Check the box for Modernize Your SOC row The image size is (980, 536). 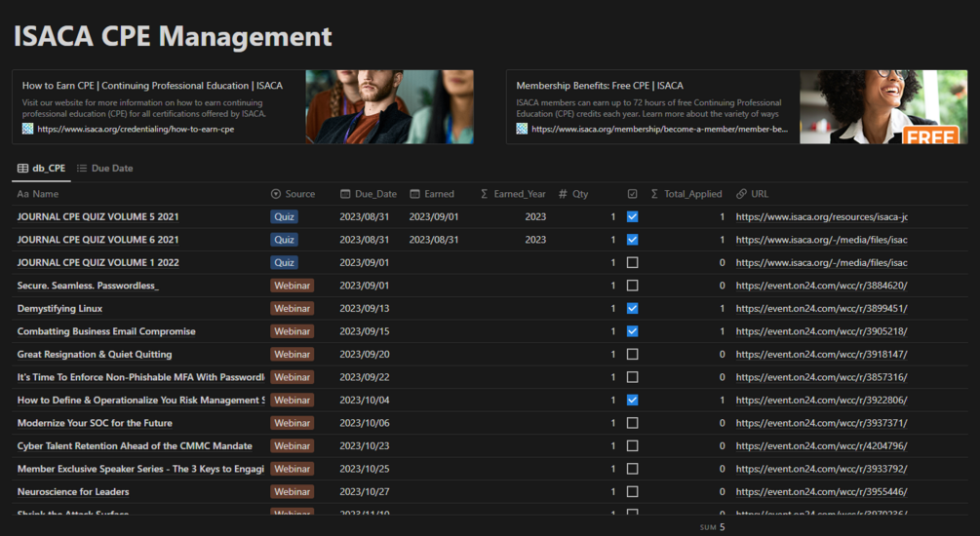pos(633,423)
